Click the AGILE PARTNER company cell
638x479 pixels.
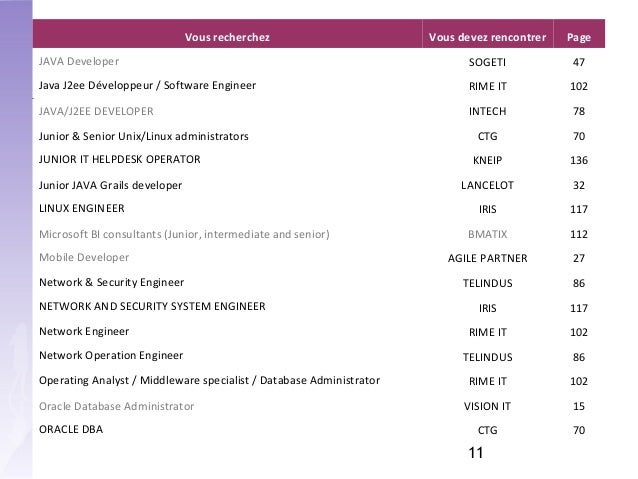tap(487, 258)
